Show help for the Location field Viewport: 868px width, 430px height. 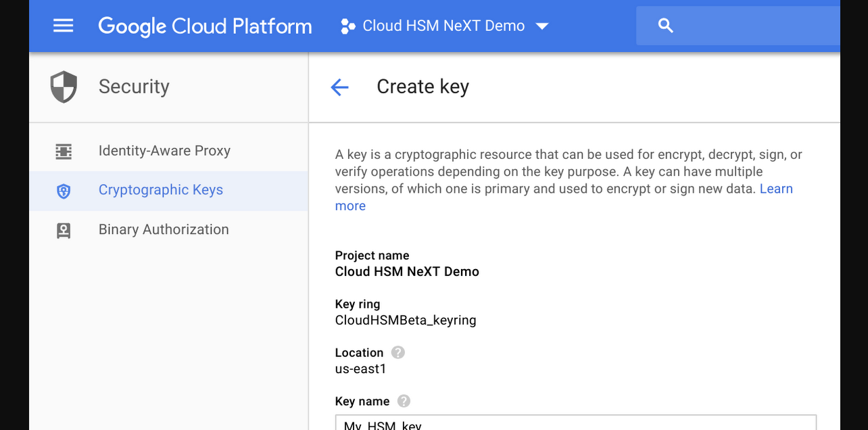[x=398, y=352]
